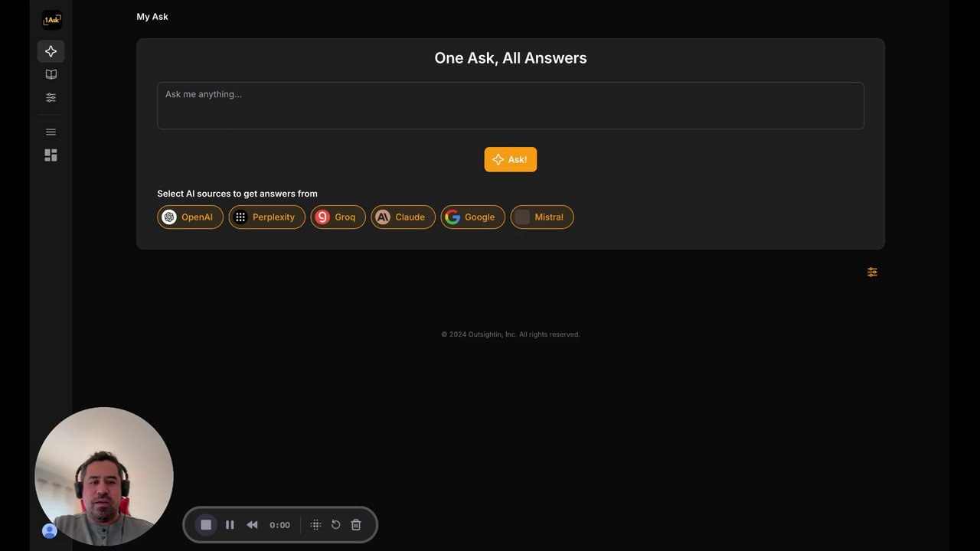Toggle the OpenAI source chip

pyautogui.click(x=191, y=217)
